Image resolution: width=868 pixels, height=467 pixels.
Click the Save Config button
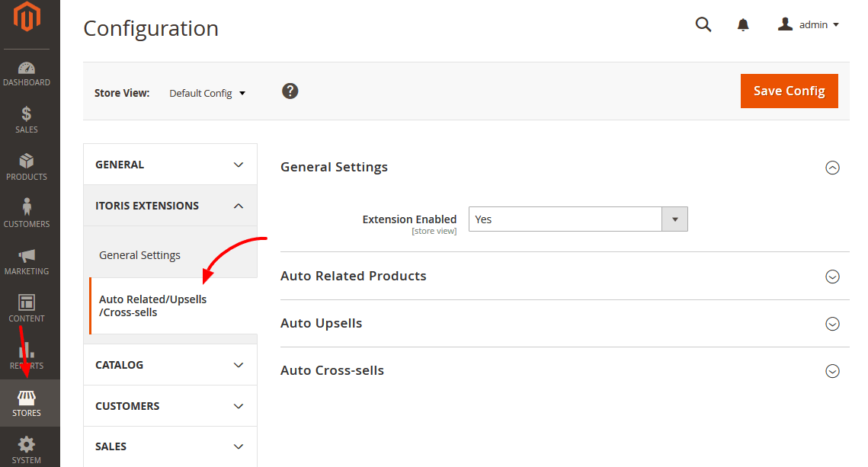[x=789, y=91]
